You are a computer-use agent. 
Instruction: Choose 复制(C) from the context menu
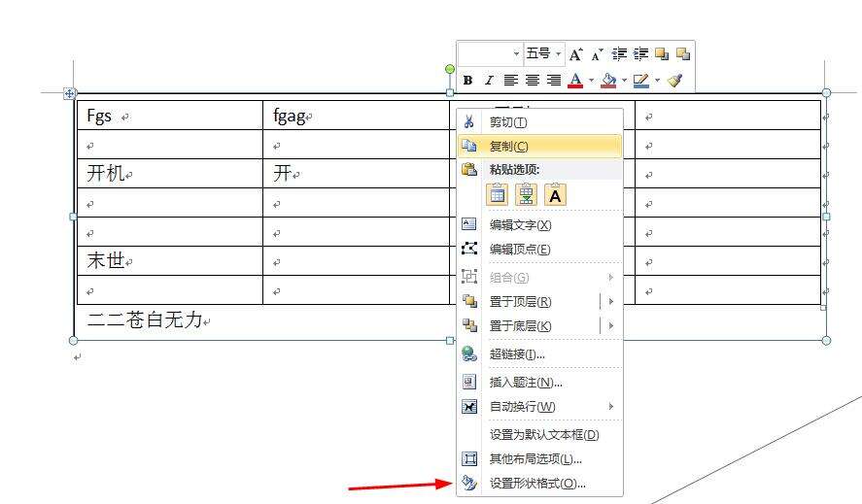(540, 147)
